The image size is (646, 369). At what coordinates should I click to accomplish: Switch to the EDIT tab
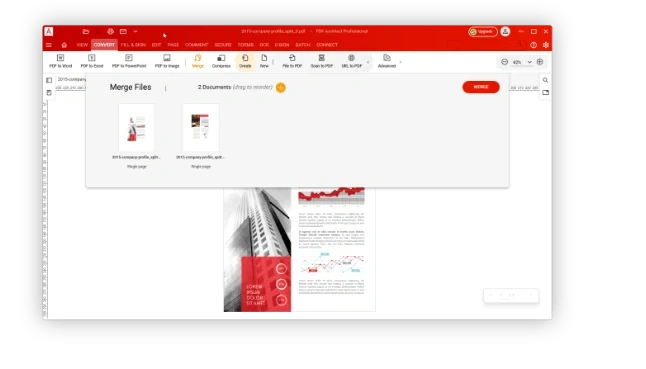[157, 45]
